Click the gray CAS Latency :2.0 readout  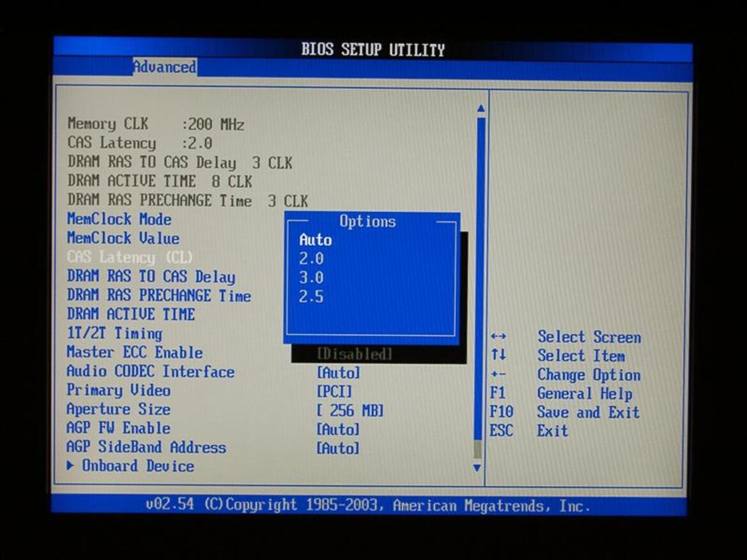[140, 143]
